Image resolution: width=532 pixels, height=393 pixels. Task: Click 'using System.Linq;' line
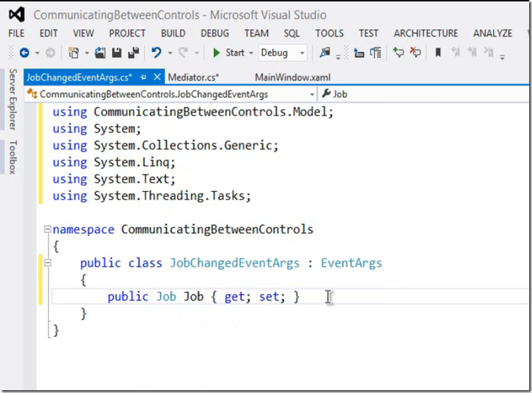[114, 162]
